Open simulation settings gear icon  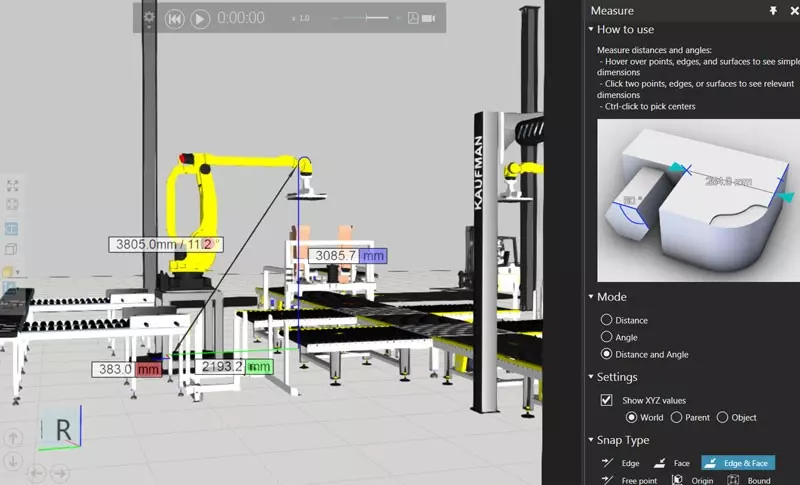click(x=149, y=17)
